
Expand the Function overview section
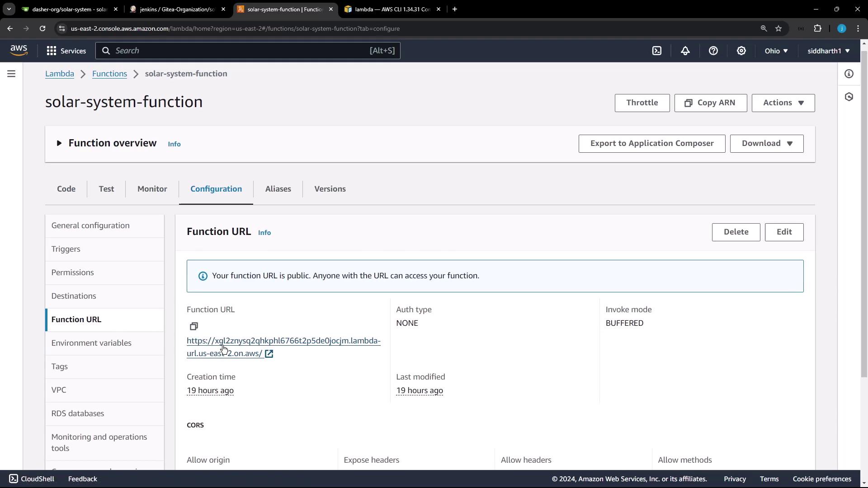point(59,143)
